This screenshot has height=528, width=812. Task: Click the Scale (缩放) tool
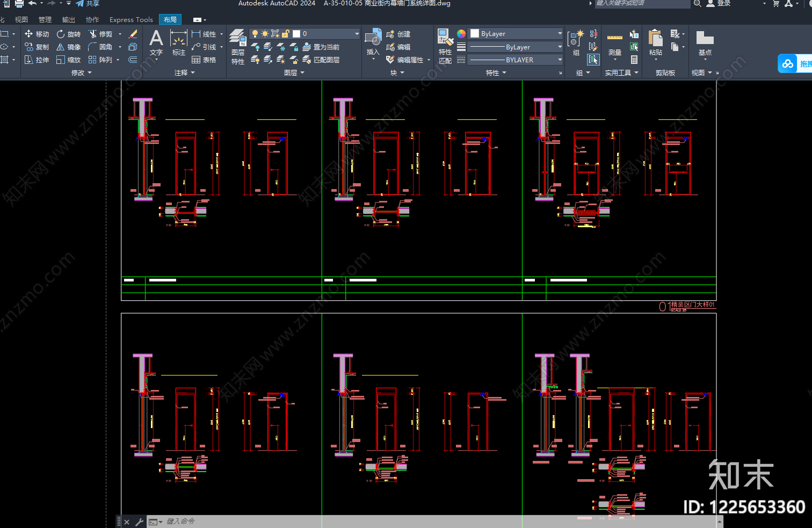pyautogui.click(x=69, y=60)
